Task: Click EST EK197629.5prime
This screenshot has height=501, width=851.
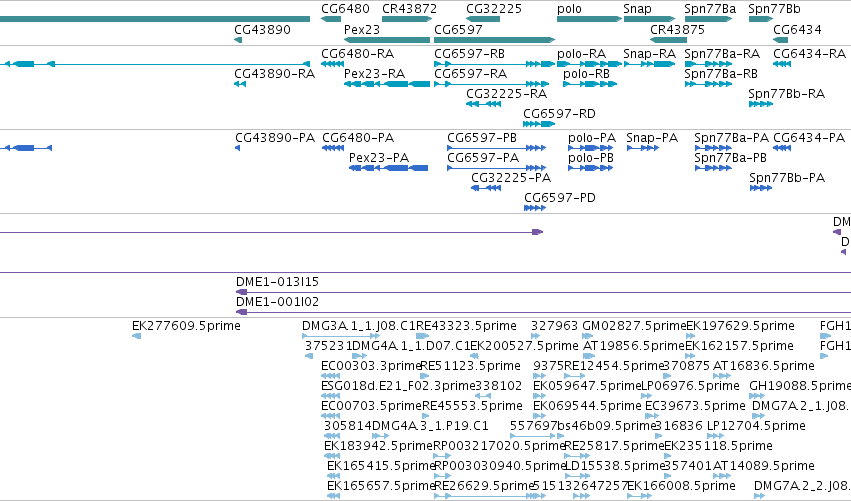Action: coord(740,326)
